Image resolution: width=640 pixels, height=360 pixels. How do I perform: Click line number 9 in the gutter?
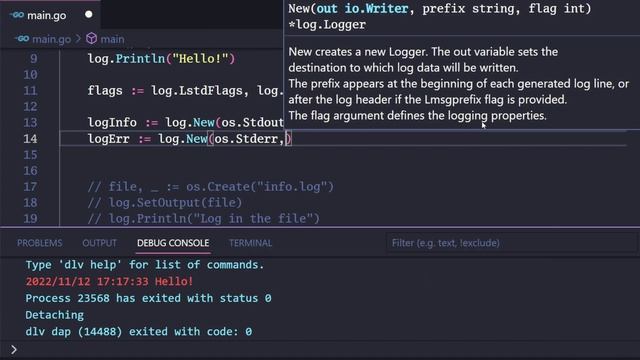pyautogui.click(x=33, y=59)
